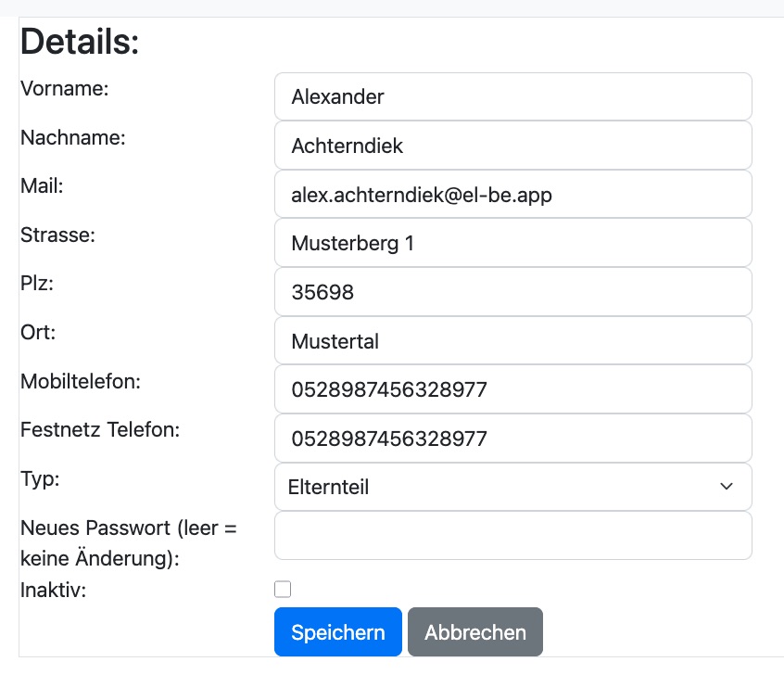Click inside the Mail address field

(x=512, y=195)
